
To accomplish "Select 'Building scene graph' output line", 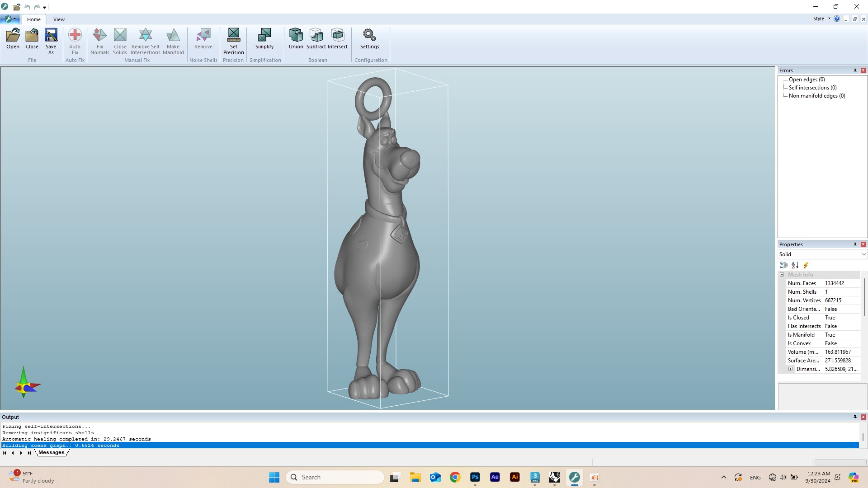I will [x=430, y=446].
